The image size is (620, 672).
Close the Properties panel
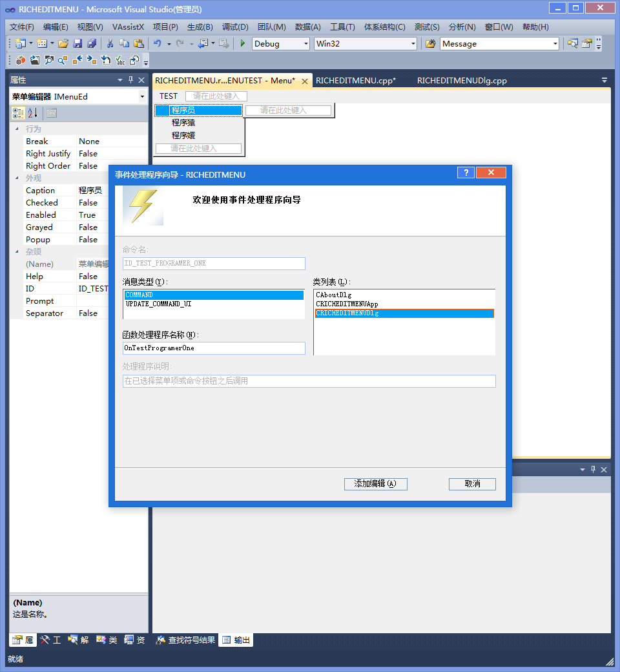click(x=141, y=79)
